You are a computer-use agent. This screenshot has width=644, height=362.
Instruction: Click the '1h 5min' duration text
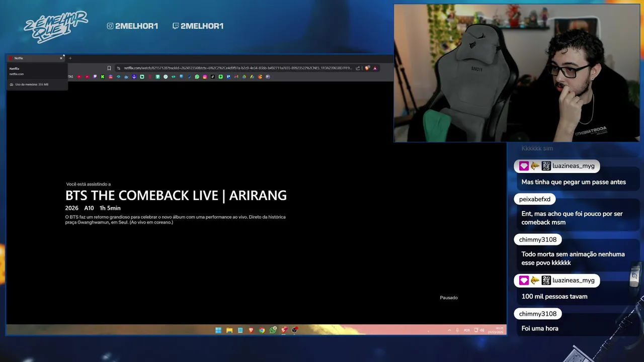click(x=110, y=208)
